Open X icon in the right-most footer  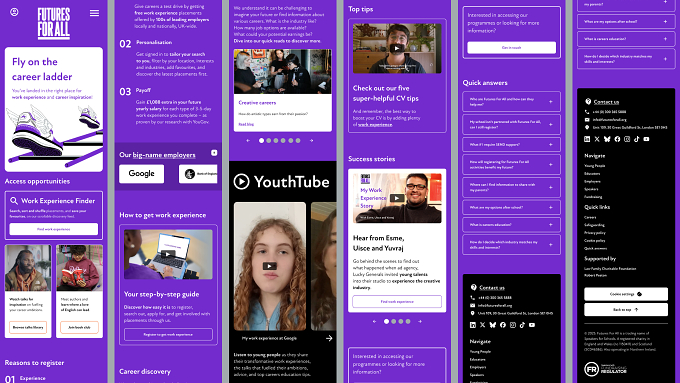click(597, 139)
